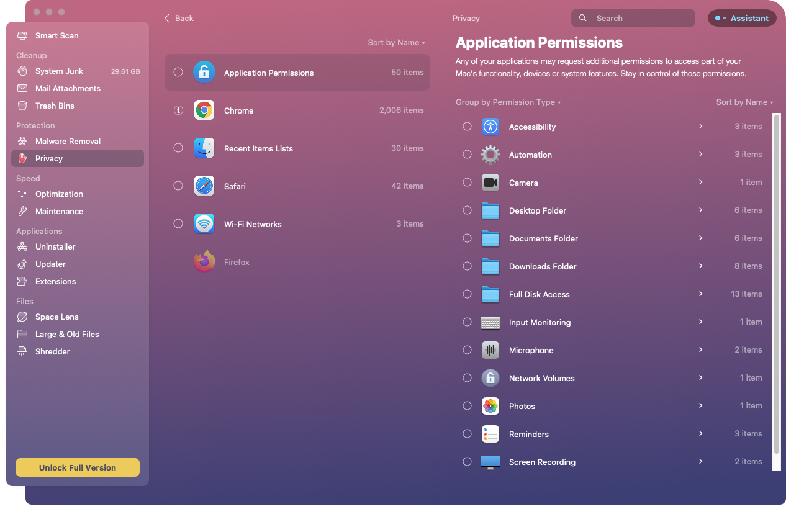Click the Application Permissions lock icon
Image resolution: width=786 pixels, height=532 pixels.
click(x=204, y=73)
